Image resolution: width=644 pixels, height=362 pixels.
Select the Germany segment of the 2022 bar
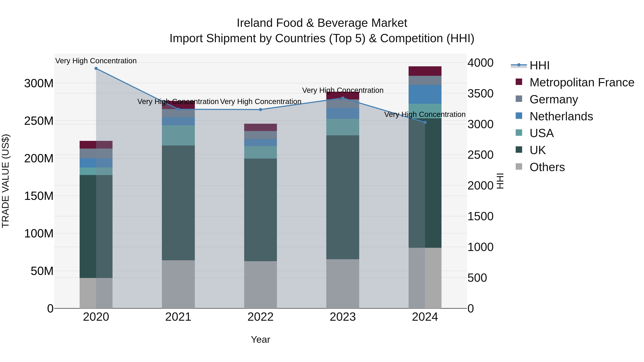click(x=260, y=135)
